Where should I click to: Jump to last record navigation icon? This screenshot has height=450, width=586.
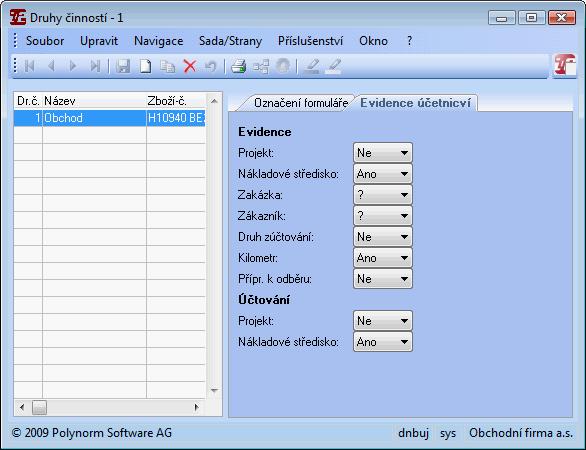pos(95,67)
